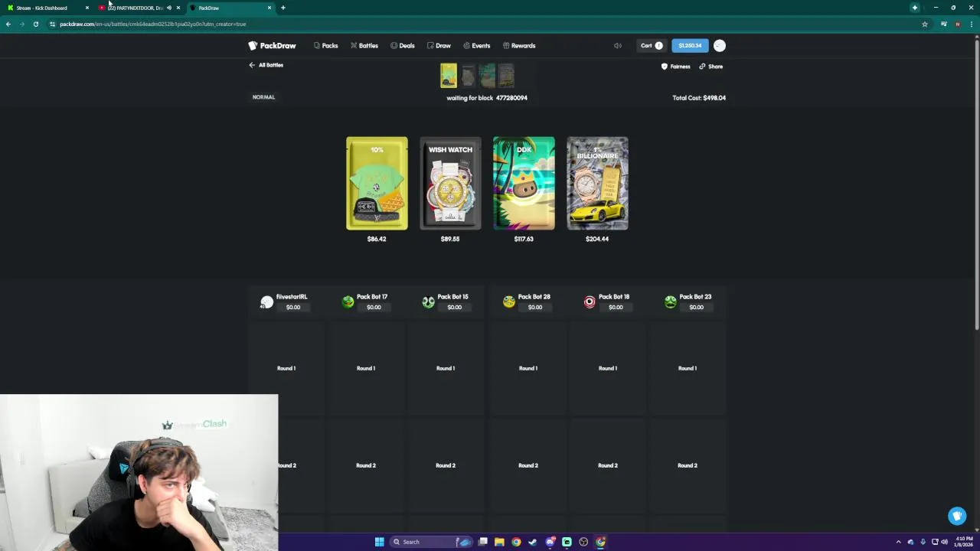Open the taskbar volume control
The image size is (980, 551).
(x=943, y=542)
